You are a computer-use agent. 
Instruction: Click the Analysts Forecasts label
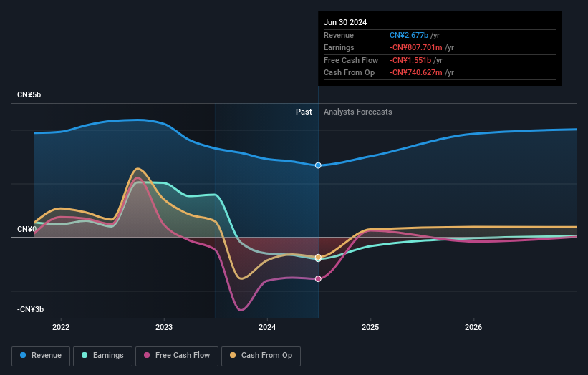[358, 112]
